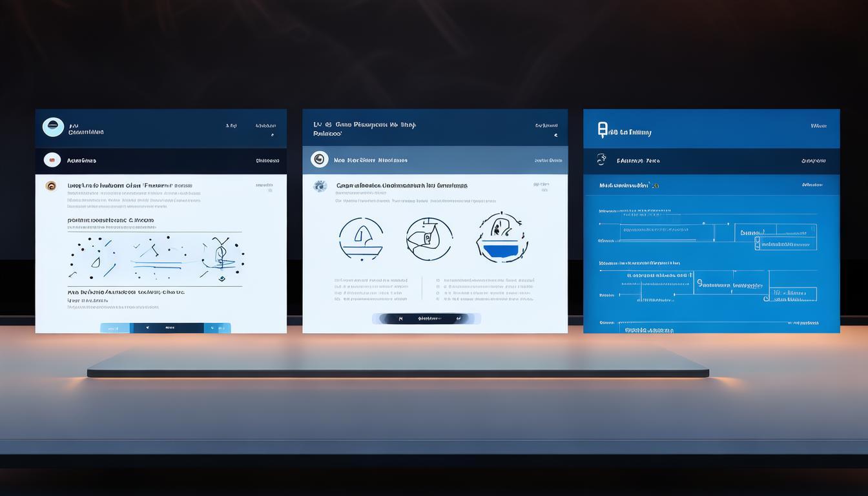Toggle the small circle marker beside right panel's lower box
Viewport: 868px width, 496px height.
coord(766,298)
